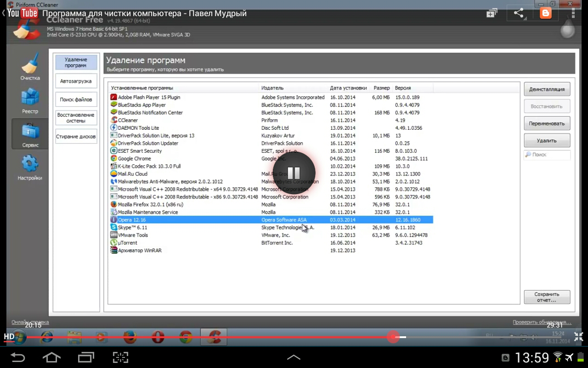
Task: Open the Поиск файлов tab
Action: pos(76,99)
